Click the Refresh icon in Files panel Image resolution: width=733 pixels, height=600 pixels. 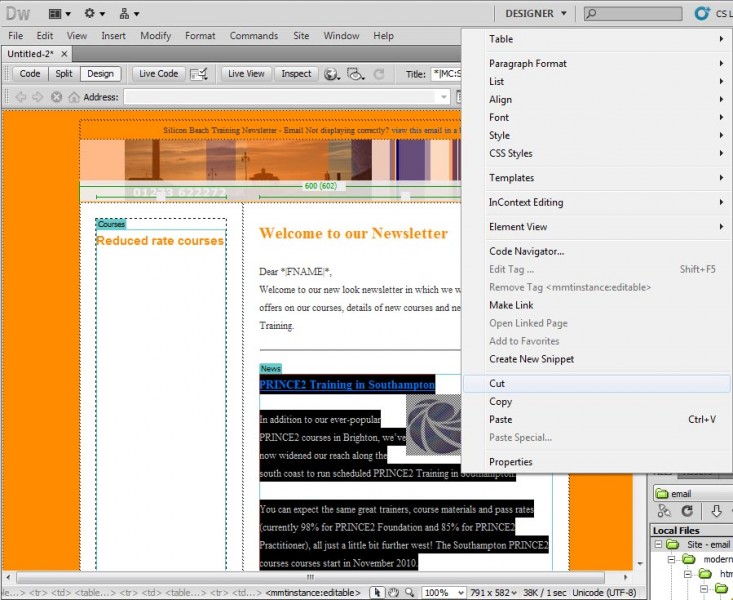pos(688,511)
